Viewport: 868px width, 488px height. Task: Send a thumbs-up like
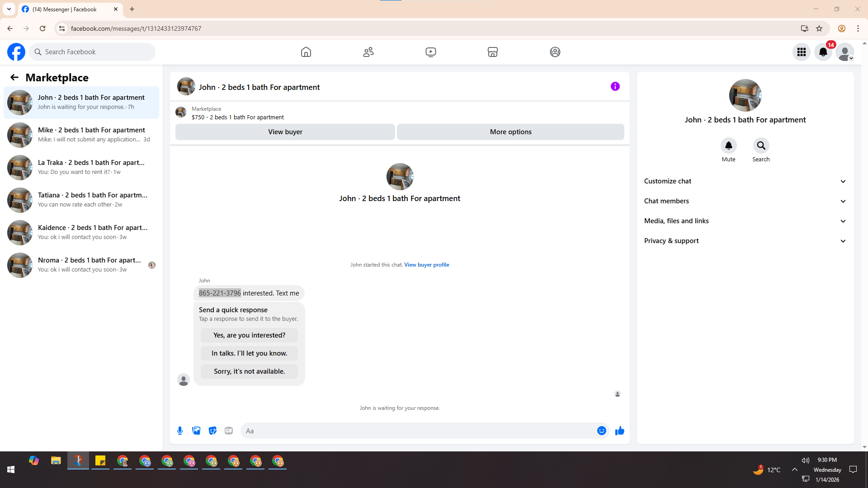point(619,431)
